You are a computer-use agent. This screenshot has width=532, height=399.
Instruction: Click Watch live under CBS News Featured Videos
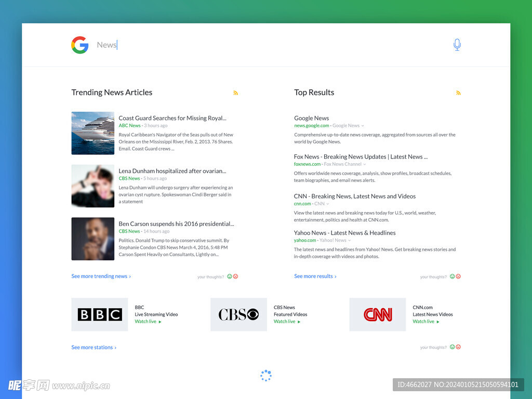(x=284, y=322)
